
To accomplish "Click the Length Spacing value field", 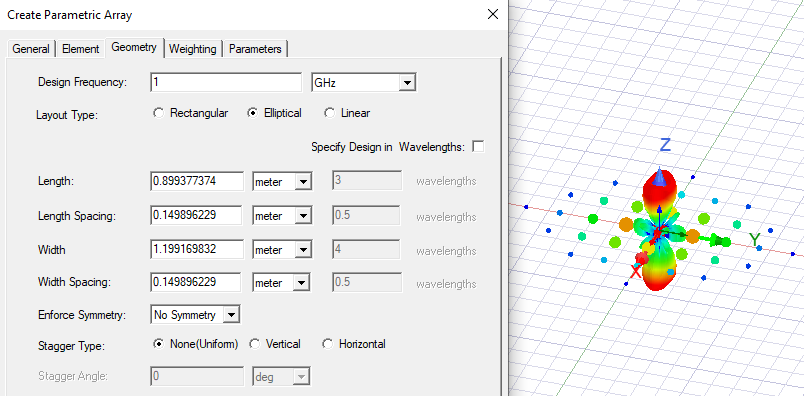I will pyautogui.click(x=196, y=215).
